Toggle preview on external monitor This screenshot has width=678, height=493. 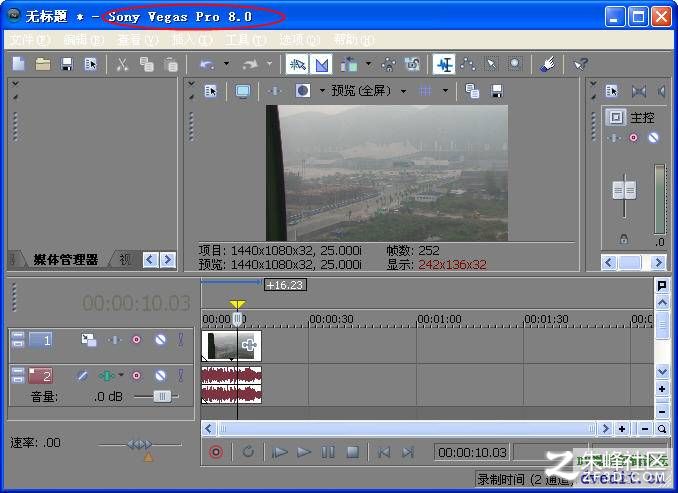(243, 91)
